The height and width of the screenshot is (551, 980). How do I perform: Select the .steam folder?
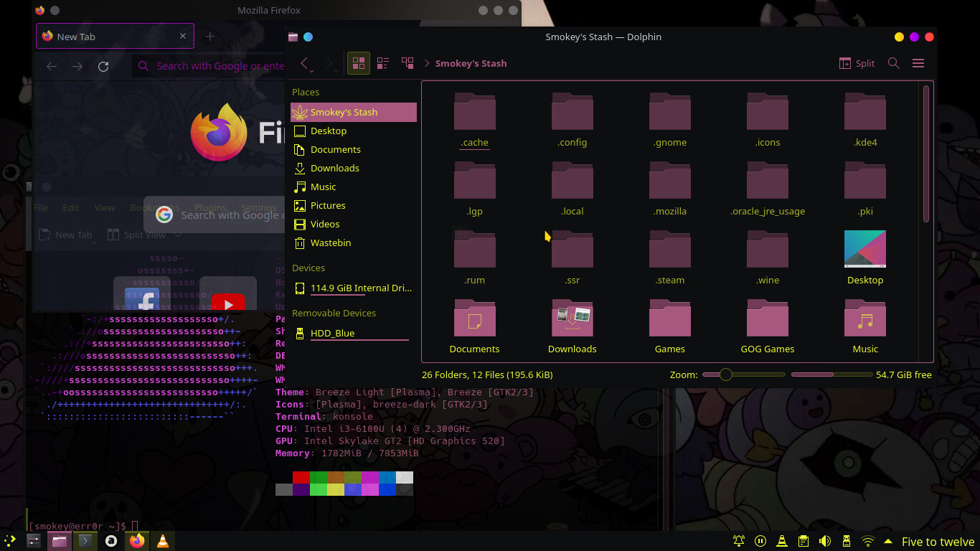pos(669,258)
